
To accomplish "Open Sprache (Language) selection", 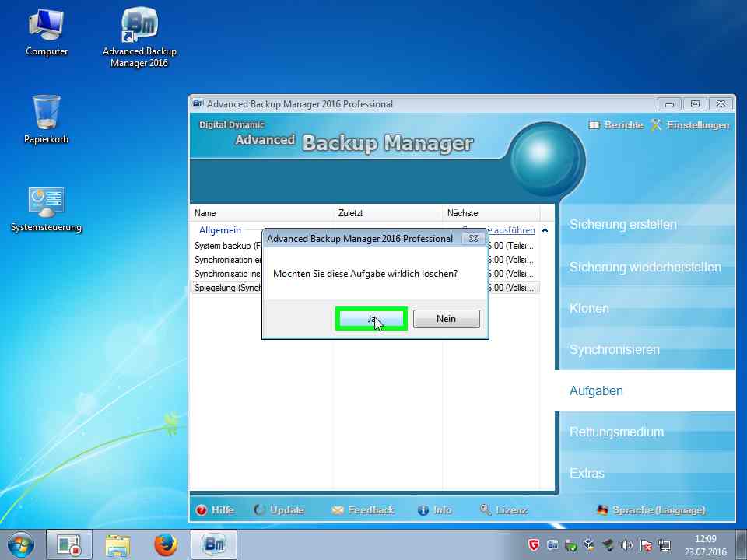I will pyautogui.click(x=659, y=510).
